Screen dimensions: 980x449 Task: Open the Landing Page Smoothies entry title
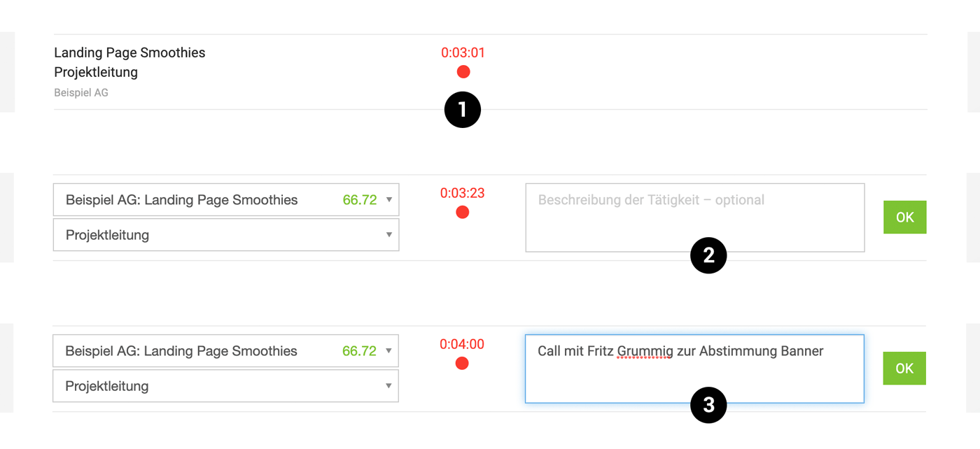(129, 53)
